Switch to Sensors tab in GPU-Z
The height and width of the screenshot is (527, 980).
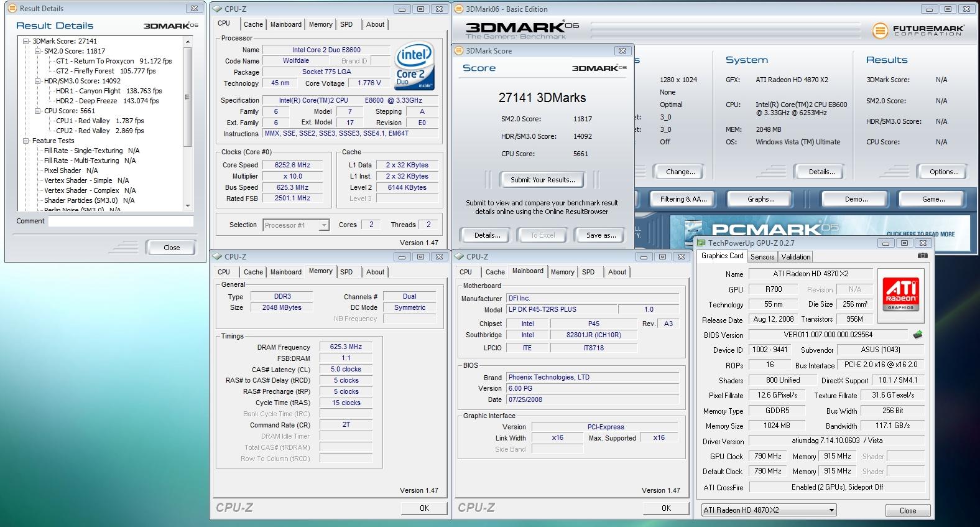pos(762,257)
